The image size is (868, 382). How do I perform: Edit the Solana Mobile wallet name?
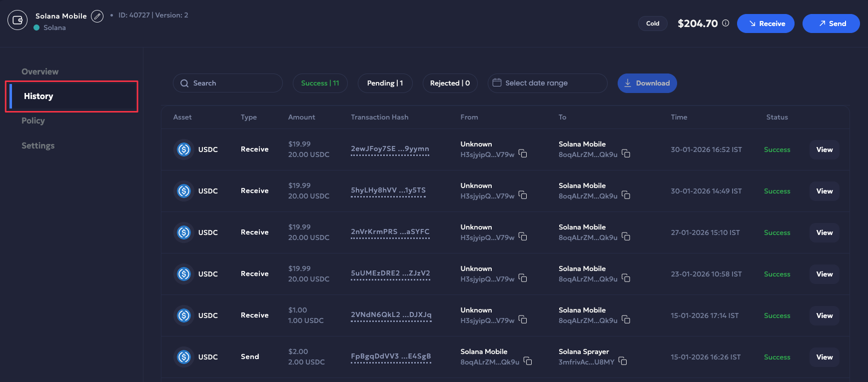coord(97,16)
